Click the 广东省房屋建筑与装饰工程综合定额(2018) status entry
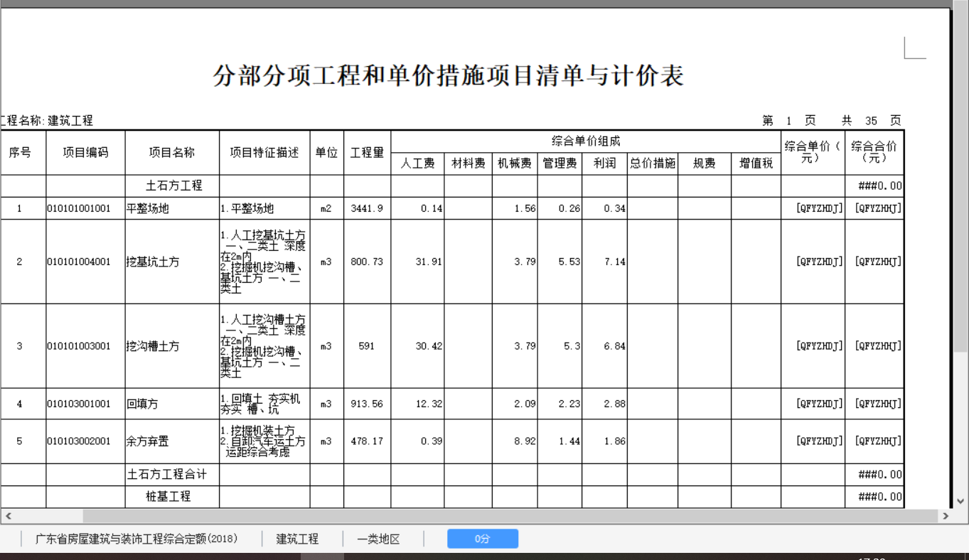The width and height of the screenshot is (969, 560). tap(136, 539)
